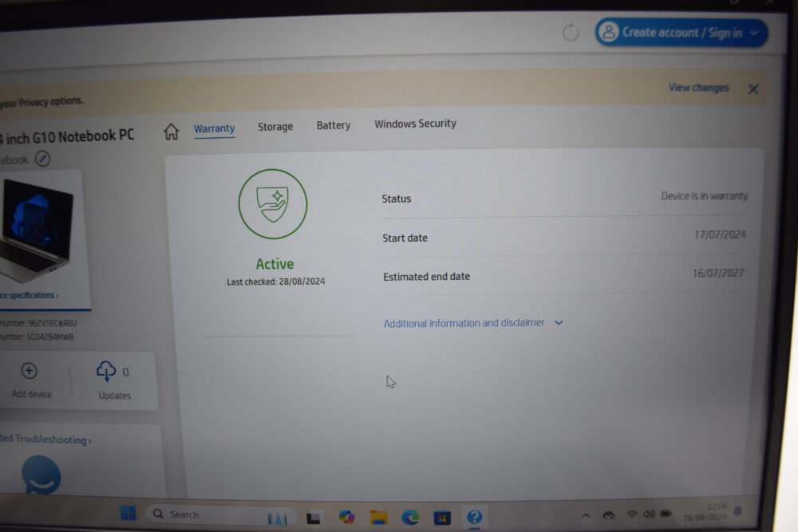Click the "Device is in warranty" value
Screen dimensions: 798x532
tap(705, 196)
